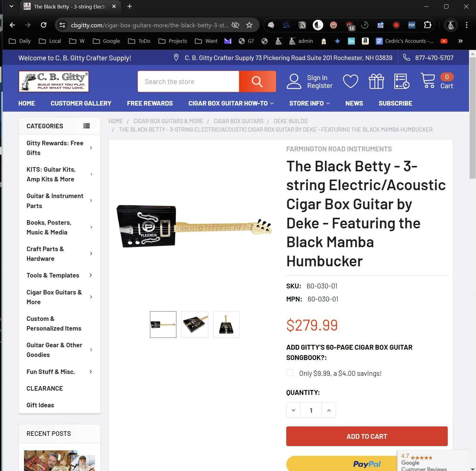Check the songbook add-on checkbox

[x=290, y=373]
